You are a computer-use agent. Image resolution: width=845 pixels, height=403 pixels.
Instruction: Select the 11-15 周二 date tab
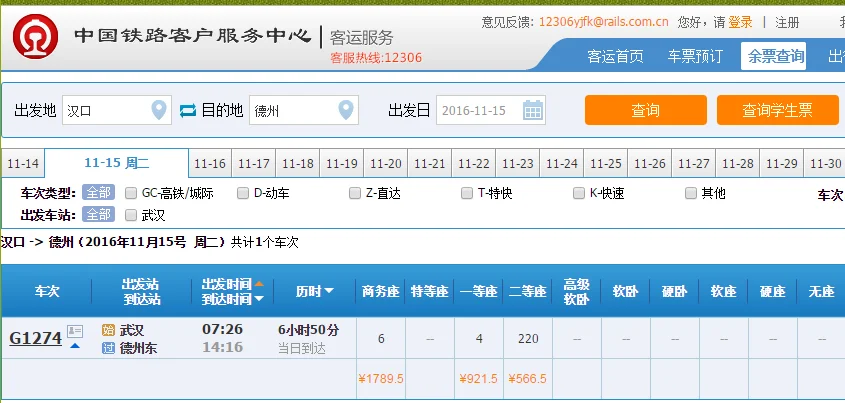point(116,163)
